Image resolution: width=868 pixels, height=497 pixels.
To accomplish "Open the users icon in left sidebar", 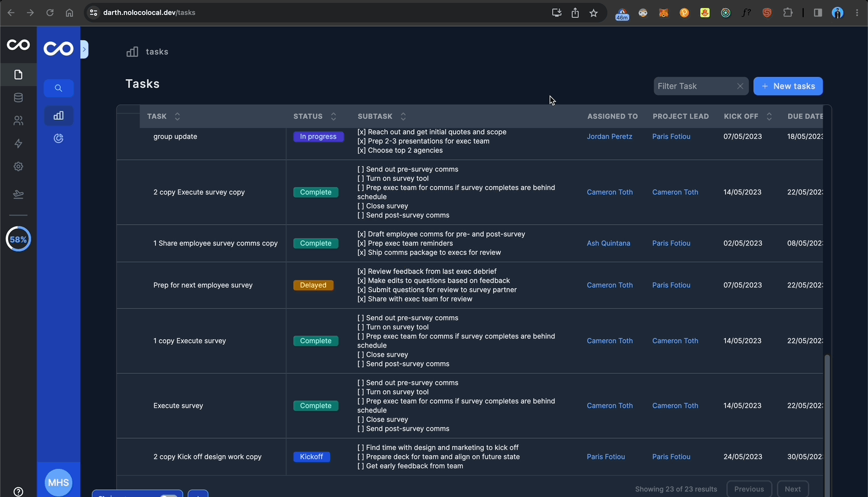I will coord(18,121).
